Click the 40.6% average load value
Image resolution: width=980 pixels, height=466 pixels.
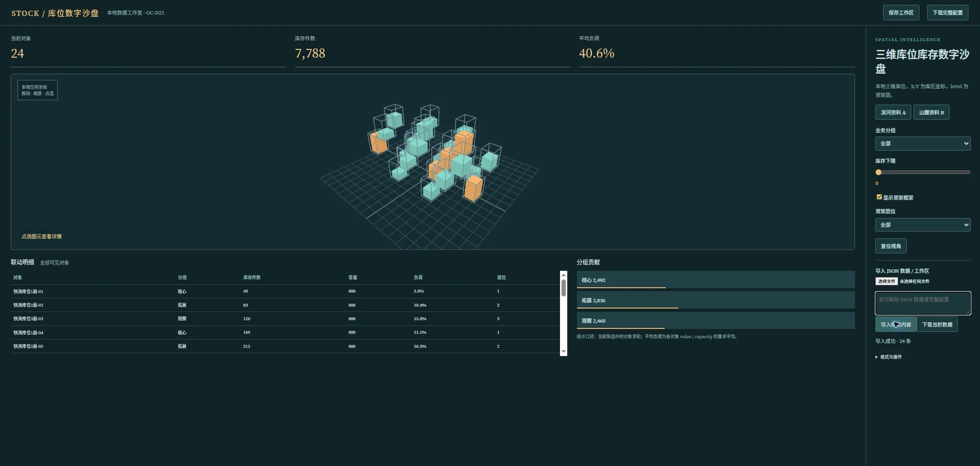(x=597, y=53)
